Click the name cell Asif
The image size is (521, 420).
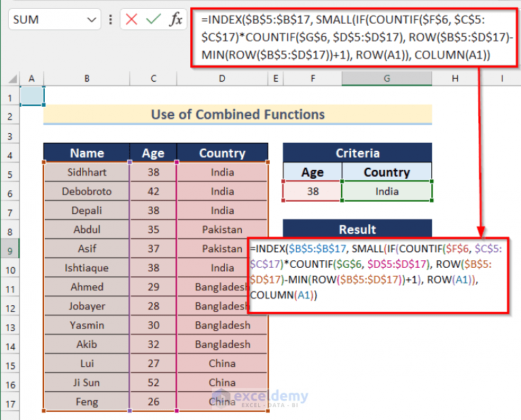tap(87, 249)
